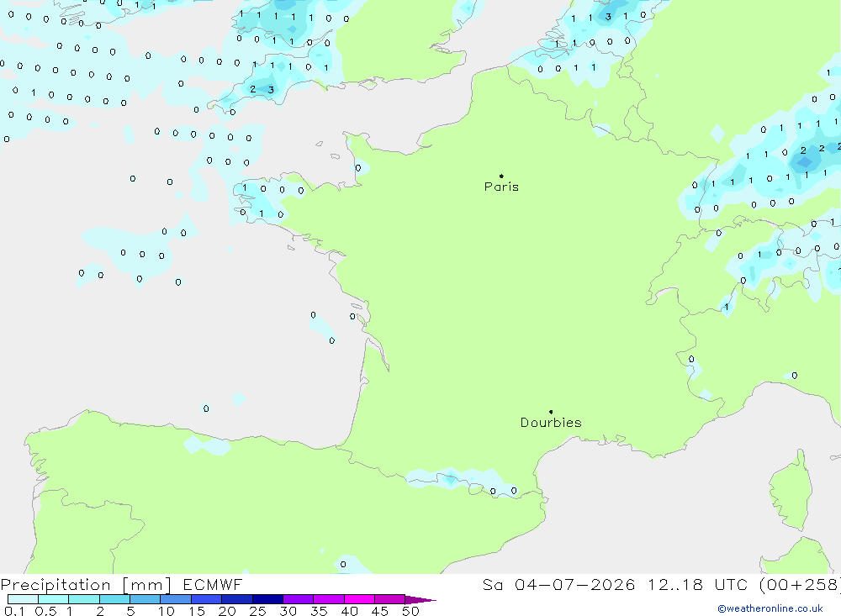Select the 30–35 mm purple legend swatch
The width and height of the screenshot is (841, 616).
pos(298,599)
